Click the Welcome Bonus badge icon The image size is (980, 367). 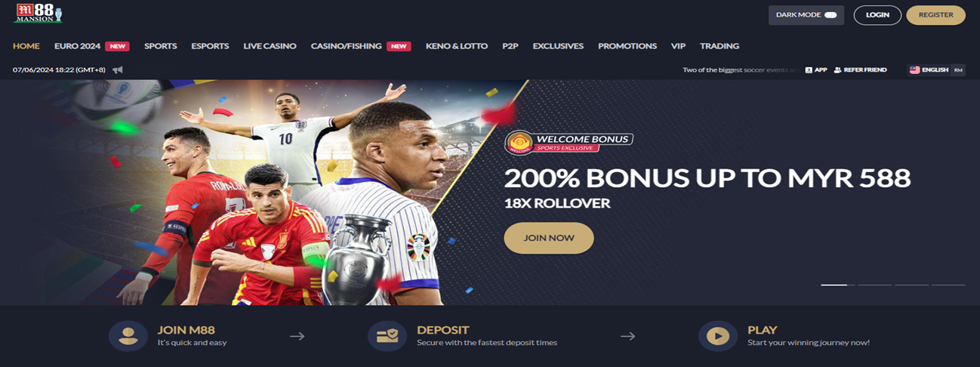coord(518,143)
